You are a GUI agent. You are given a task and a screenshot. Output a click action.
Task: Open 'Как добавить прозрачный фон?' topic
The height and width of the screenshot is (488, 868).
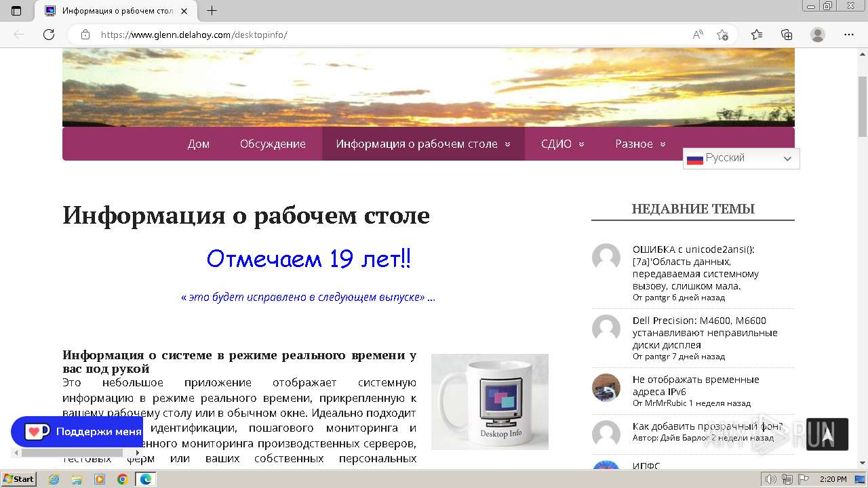click(708, 426)
